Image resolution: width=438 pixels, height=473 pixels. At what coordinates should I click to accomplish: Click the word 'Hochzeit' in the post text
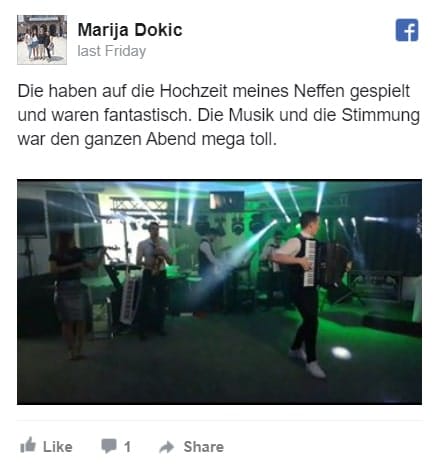(x=193, y=91)
